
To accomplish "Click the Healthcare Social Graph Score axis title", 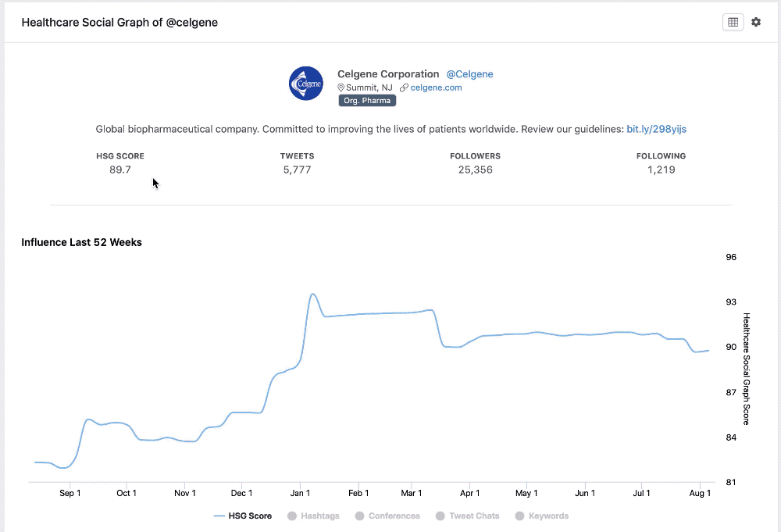I will tap(746, 369).
